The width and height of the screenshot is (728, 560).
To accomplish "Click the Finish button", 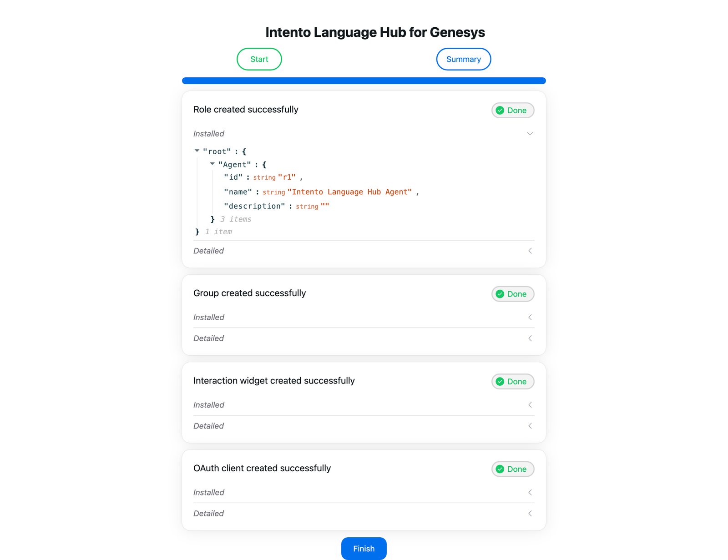I will pos(364,549).
